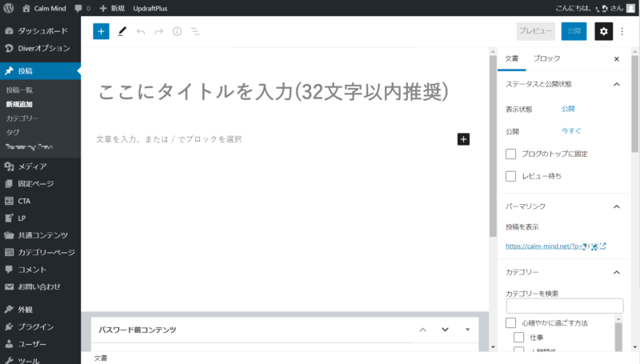Viewport: 640px width, 364px height.
Task: Check レビュー待ち checkbox
Action: tap(510, 176)
